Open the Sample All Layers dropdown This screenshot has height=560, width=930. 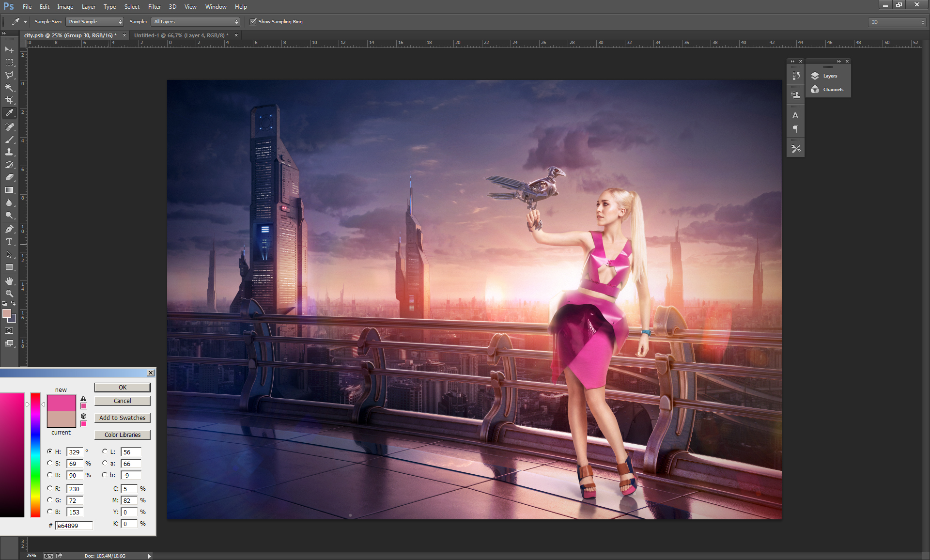[x=196, y=22]
